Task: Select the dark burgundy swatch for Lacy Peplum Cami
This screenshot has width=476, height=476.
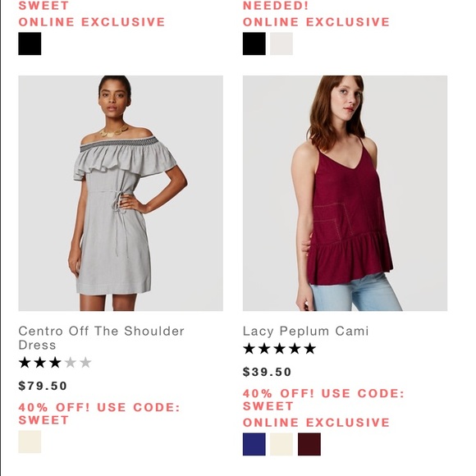Action: (309, 444)
